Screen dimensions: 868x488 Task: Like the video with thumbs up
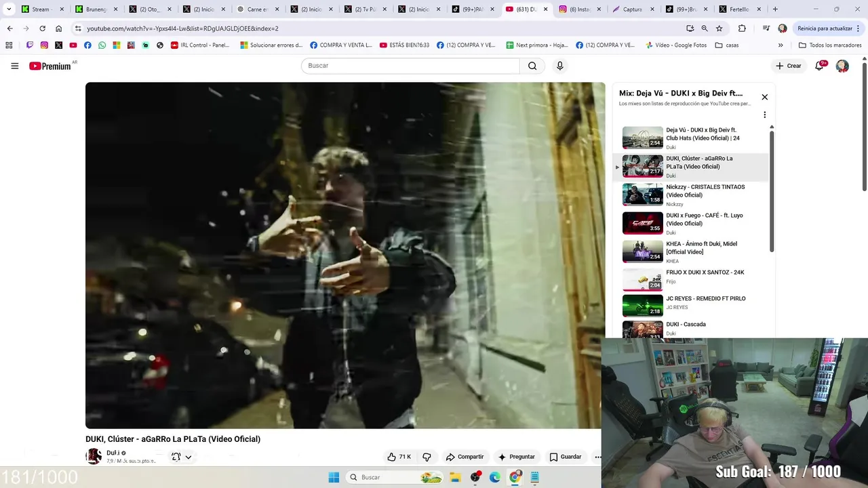pyautogui.click(x=399, y=457)
